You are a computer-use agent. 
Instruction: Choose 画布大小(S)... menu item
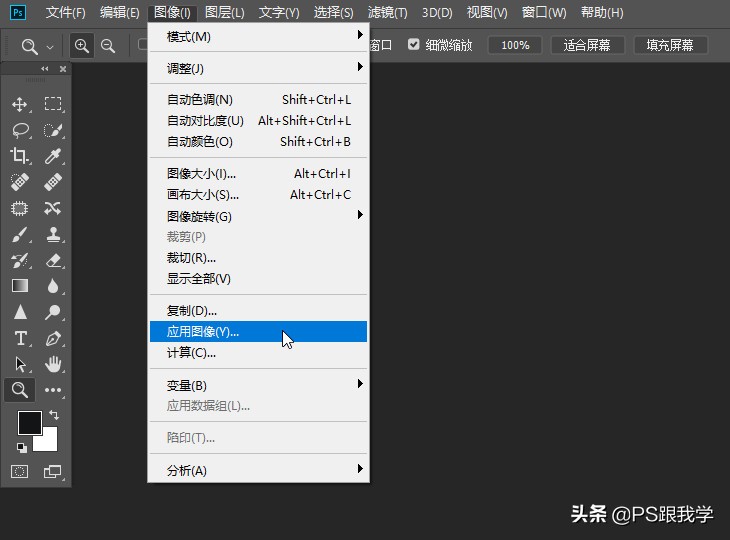(x=258, y=195)
